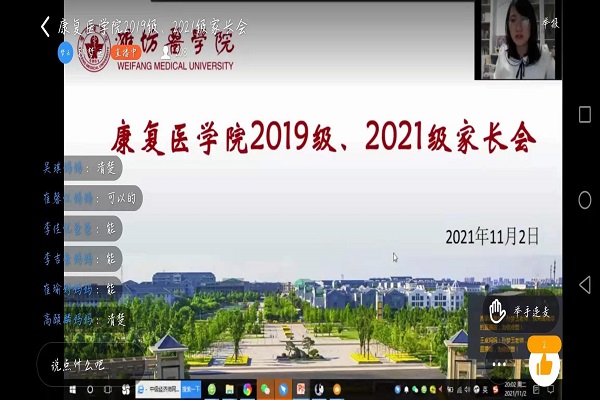The height and width of the screenshot is (400, 600).
Task: Tap Android recent apps square button
Action: point(584,115)
